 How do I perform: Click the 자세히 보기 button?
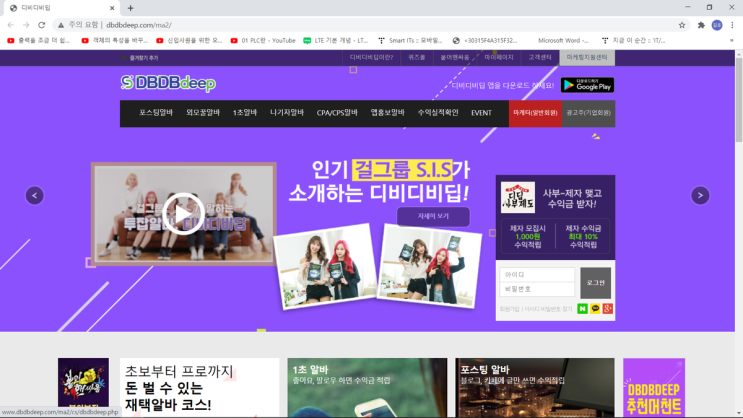(x=433, y=216)
